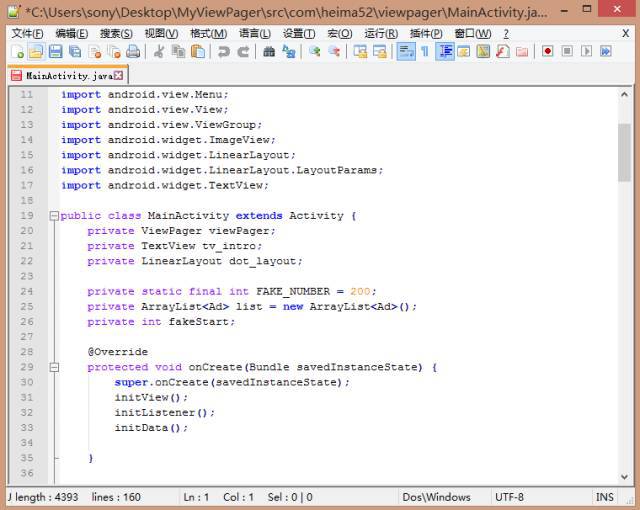Click the Zoom Out toolbar icon

(x=334, y=52)
